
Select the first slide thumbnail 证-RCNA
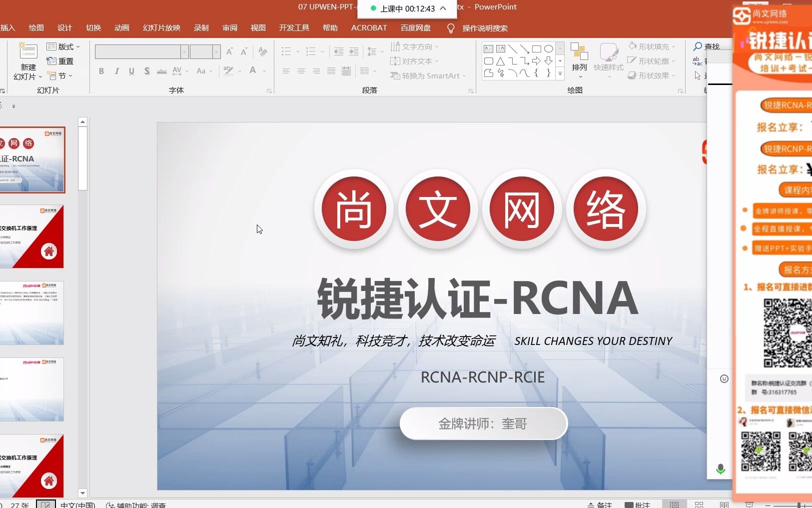(x=32, y=160)
